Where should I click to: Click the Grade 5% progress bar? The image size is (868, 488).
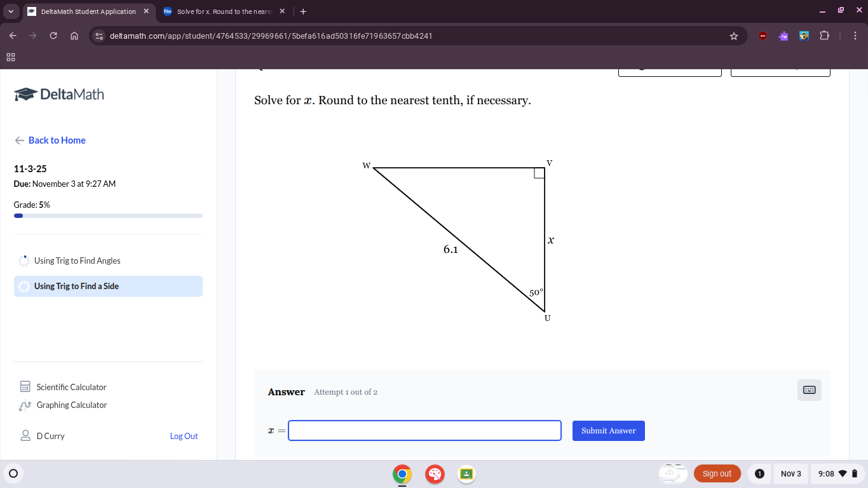(108, 215)
